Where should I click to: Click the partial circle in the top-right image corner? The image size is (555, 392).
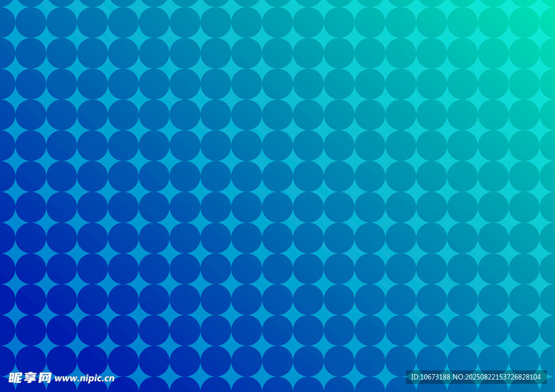click(550, 3)
